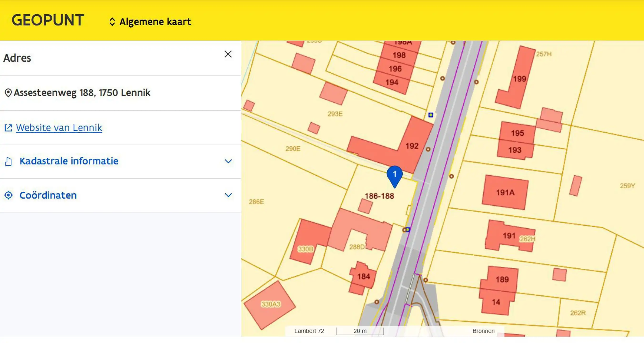Click Bronnen at the map bottom
Image resolution: width=644 pixels, height=343 pixels.
483,331
